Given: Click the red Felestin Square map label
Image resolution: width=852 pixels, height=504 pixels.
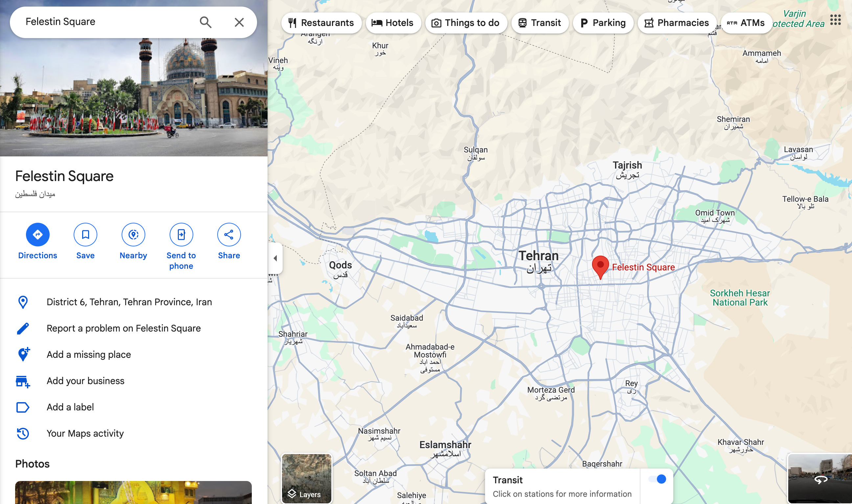Looking at the screenshot, I should pos(643,267).
